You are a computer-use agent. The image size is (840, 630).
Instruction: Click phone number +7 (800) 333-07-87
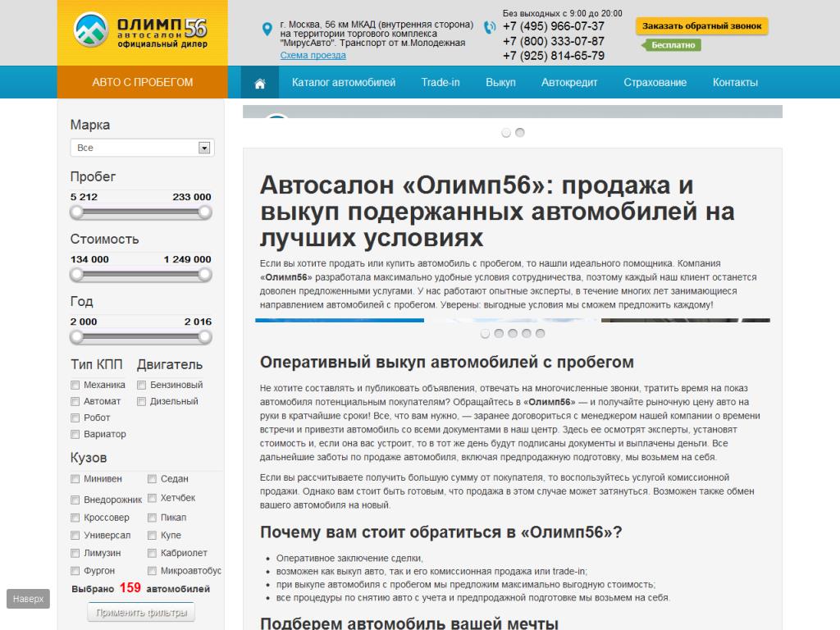click(554, 41)
